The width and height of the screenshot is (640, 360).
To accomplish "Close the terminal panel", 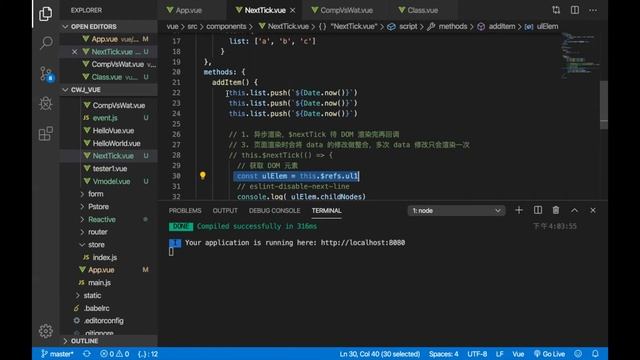I will click(x=593, y=211).
